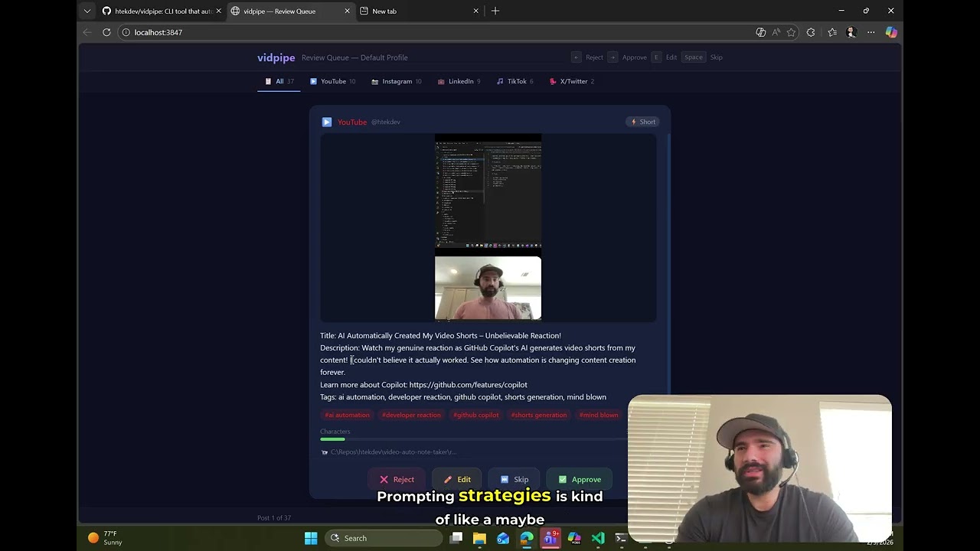Click the Tags line in the post

click(x=463, y=397)
